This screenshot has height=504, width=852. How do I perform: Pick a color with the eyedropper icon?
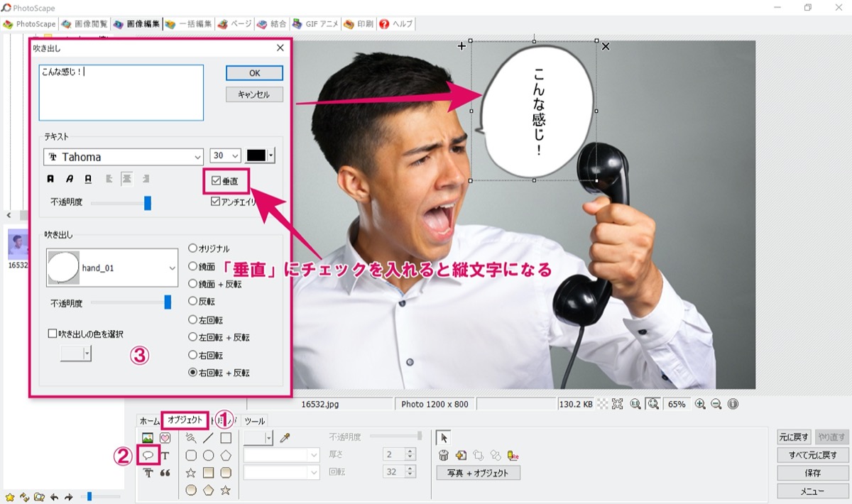click(x=285, y=438)
